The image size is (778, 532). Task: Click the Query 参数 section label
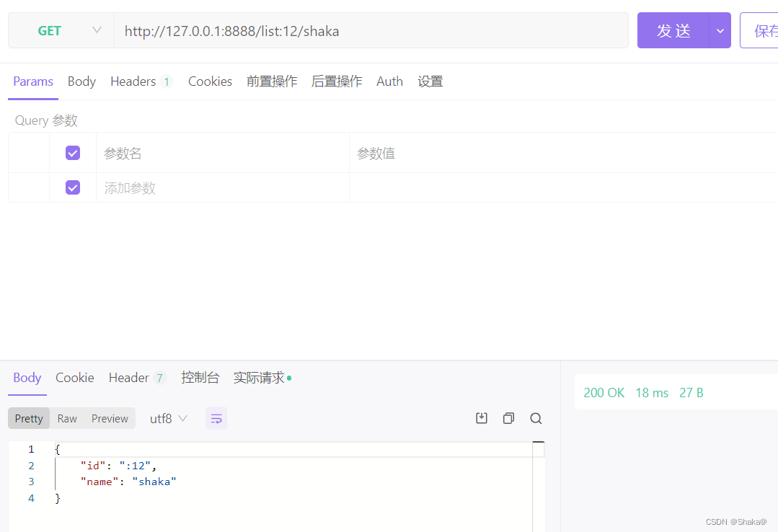click(x=46, y=120)
